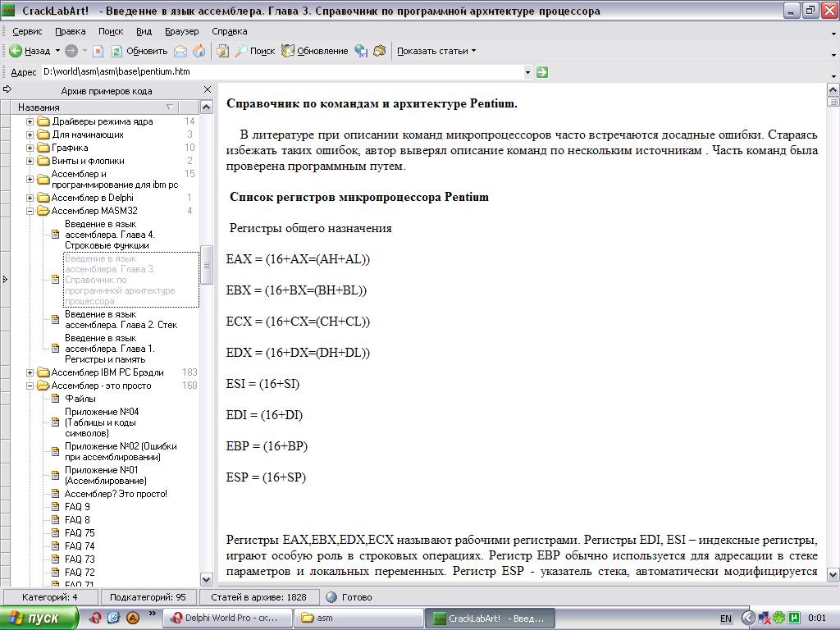Click the home house icon in toolbar
This screenshot has height=630, width=840.
pos(199,51)
